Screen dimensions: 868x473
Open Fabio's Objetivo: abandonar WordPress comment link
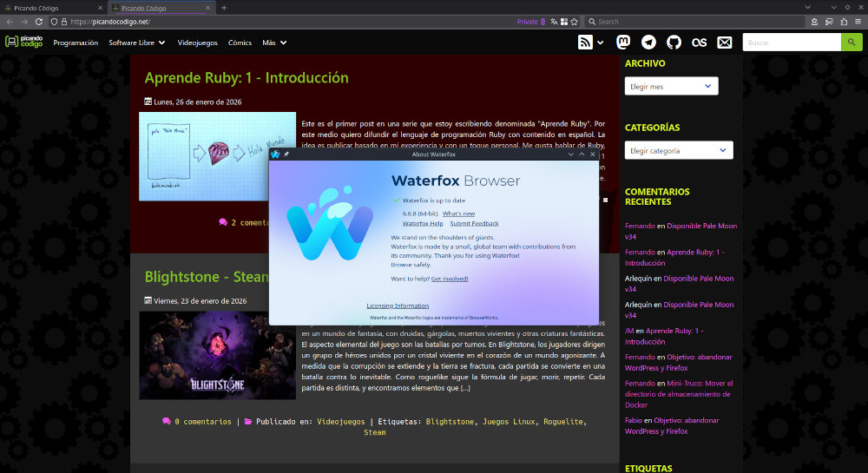[x=672, y=426]
